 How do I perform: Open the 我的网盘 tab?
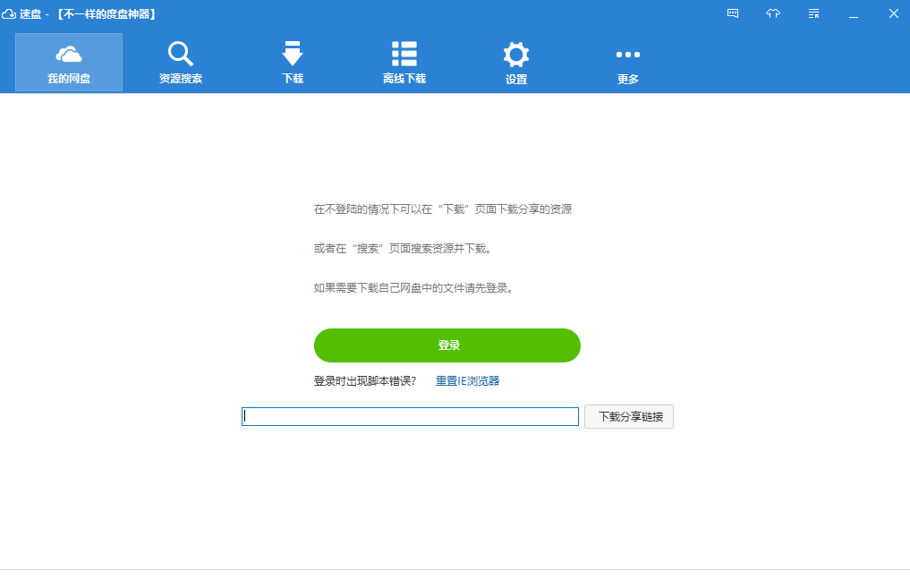[x=69, y=62]
